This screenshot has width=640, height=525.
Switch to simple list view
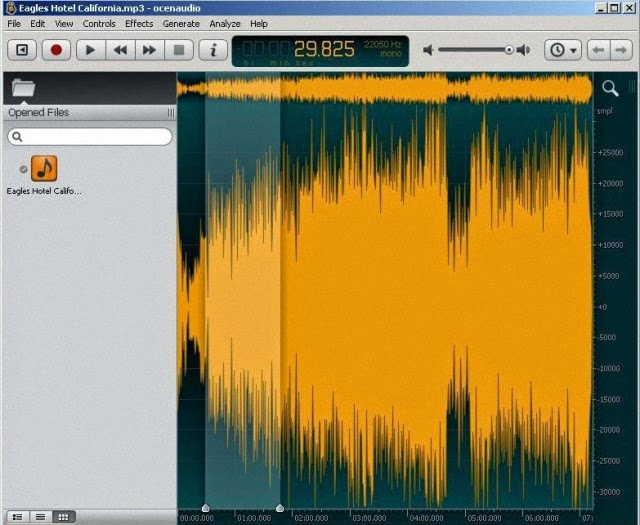tap(40, 517)
